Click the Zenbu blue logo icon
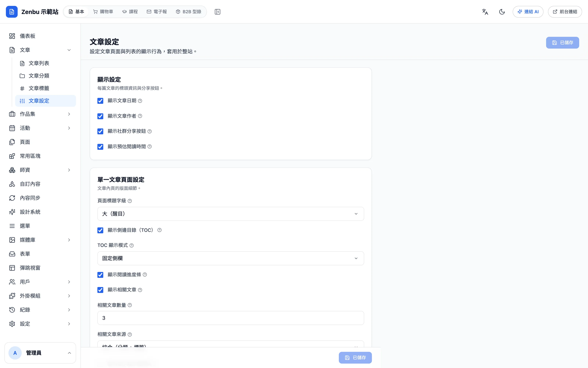Screen dimensions: 588x368 tap(12, 12)
